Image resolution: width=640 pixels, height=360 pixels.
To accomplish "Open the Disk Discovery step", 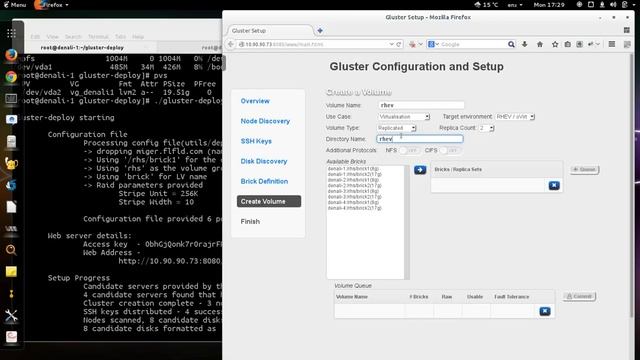I will (264, 161).
